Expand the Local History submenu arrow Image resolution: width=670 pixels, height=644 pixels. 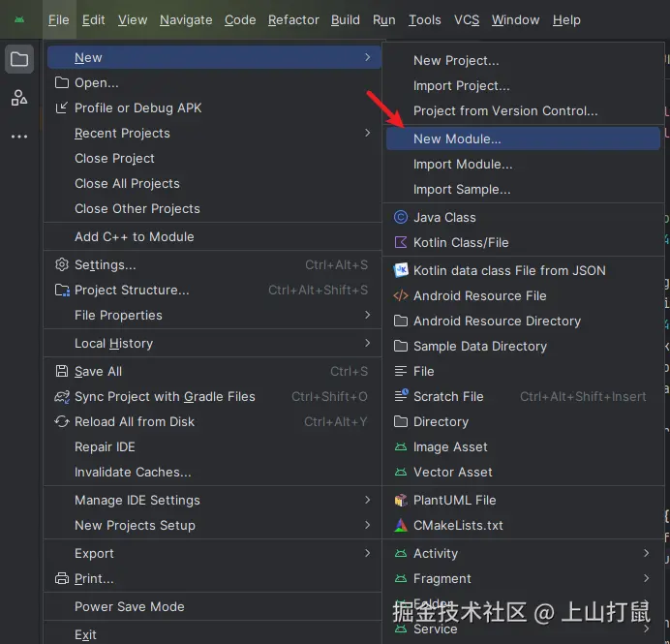coord(367,343)
